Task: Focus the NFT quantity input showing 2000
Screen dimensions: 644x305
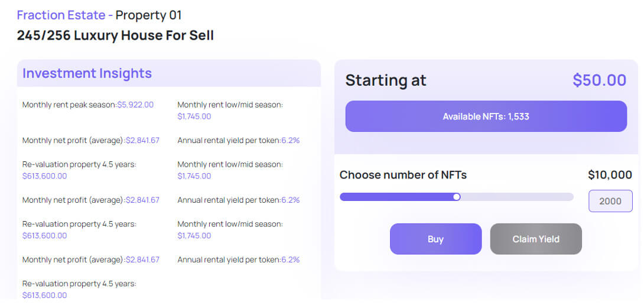Action: [610, 201]
